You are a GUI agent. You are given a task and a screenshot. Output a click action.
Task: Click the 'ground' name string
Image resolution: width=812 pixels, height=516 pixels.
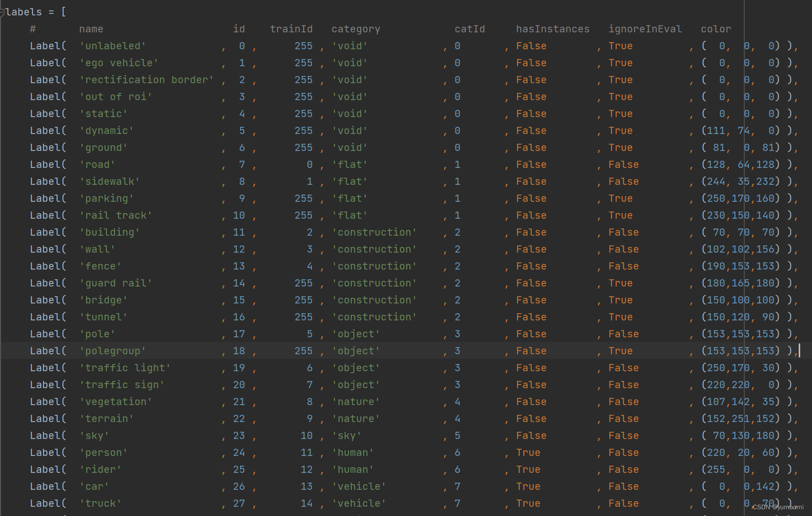(x=104, y=148)
